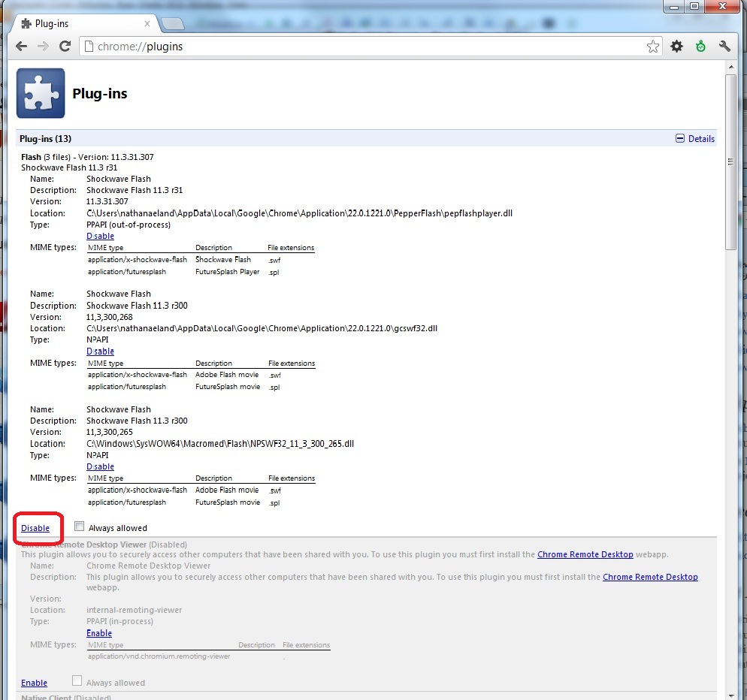Screen dimensions: 747x700
Task: Click the browser forward arrow
Action: click(x=43, y=46)
